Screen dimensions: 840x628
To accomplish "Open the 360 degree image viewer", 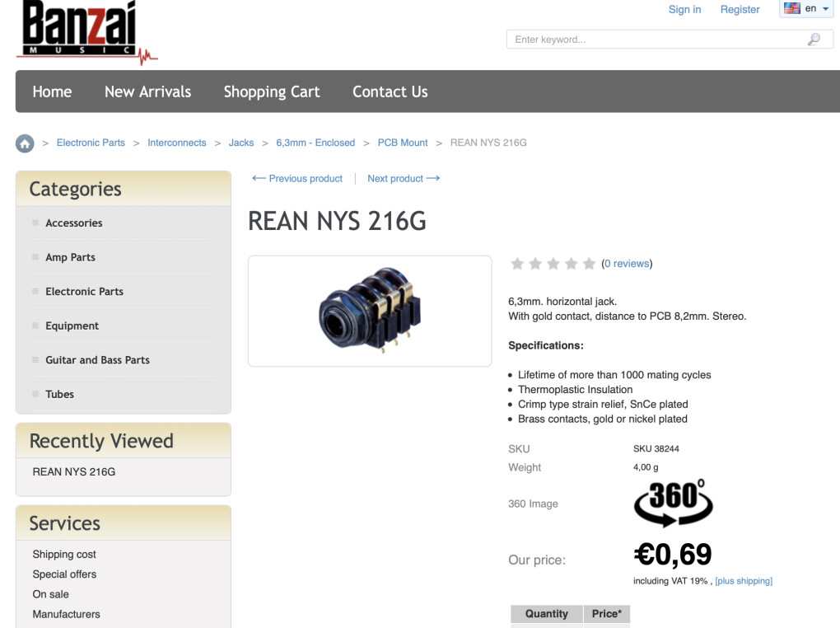I will point(673,503).
